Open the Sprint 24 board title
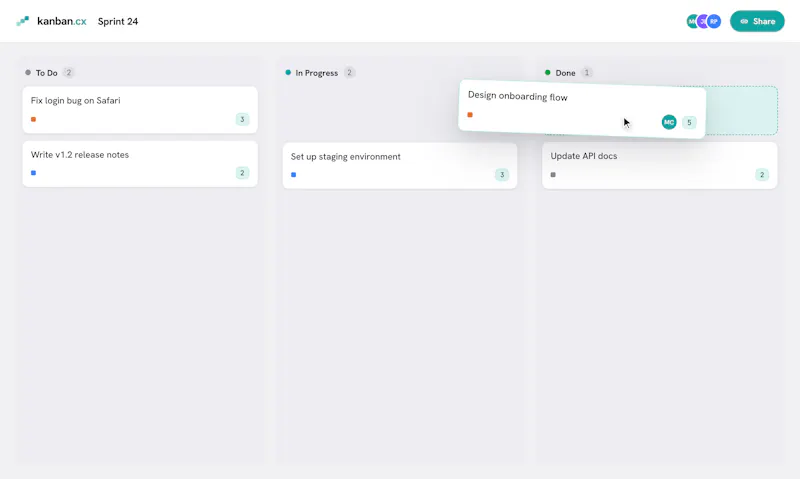 [x=118, y=21]
